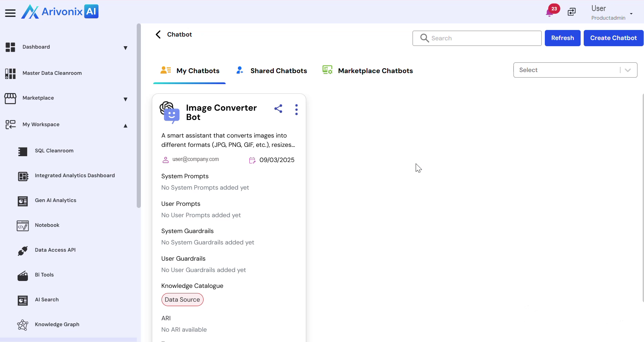Click the switch workspace icon in header
This screenshot has width=644, height=342.
click(572, 12)
